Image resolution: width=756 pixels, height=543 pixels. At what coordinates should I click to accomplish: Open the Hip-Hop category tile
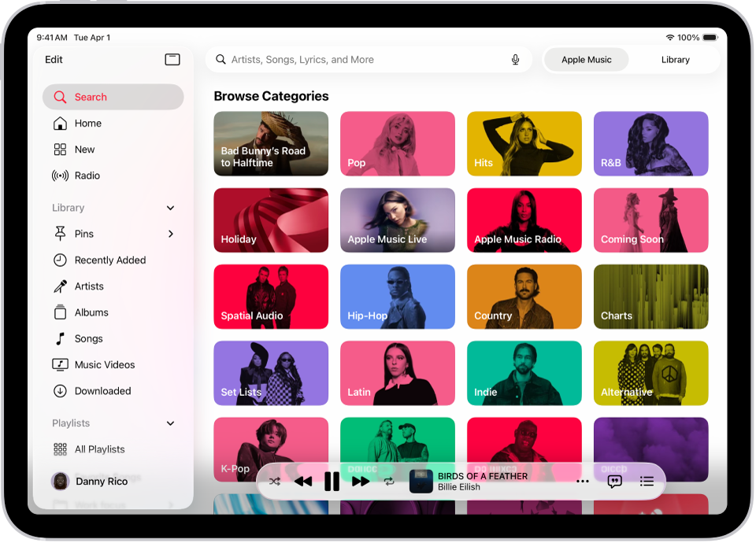397,297
